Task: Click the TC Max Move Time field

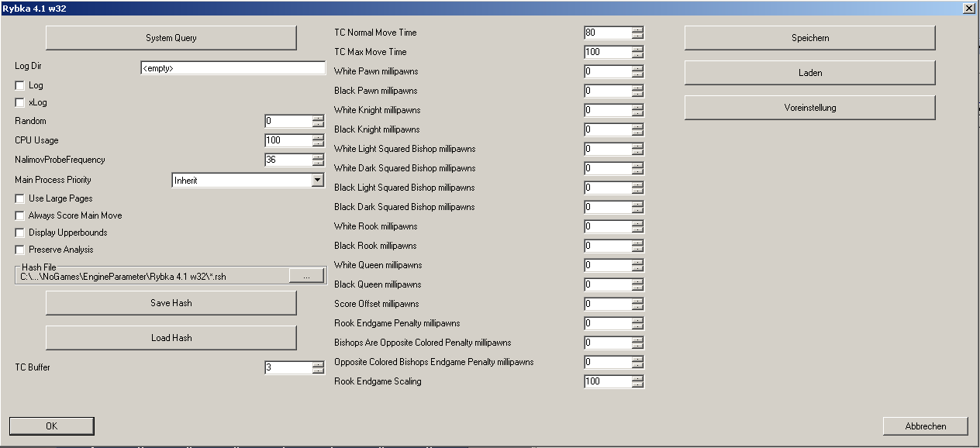Action: [x=608, y=52]
